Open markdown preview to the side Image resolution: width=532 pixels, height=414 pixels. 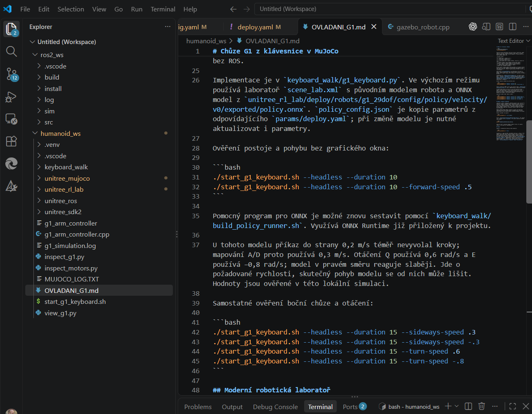[x=486, y=27]
